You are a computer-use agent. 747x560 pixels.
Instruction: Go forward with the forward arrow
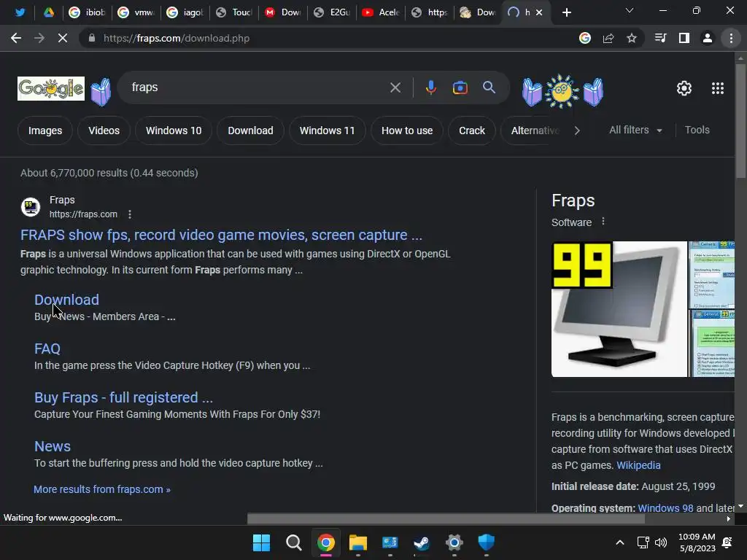[x=39, y=38]
